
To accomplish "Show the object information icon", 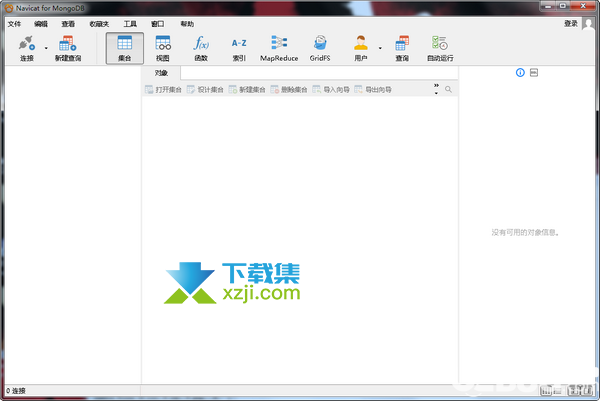I will (x=520, y=72).
